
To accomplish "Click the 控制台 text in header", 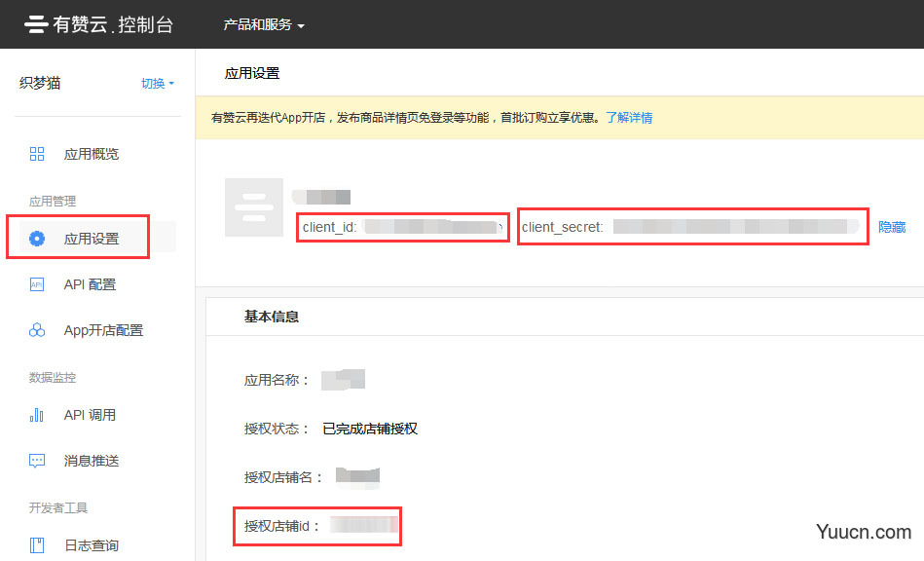I will 144,24.
